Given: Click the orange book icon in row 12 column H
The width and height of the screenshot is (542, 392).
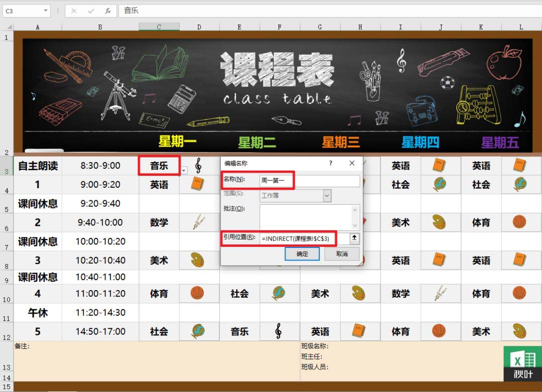Looking at the screenshot, I should (x=359, y=331).
